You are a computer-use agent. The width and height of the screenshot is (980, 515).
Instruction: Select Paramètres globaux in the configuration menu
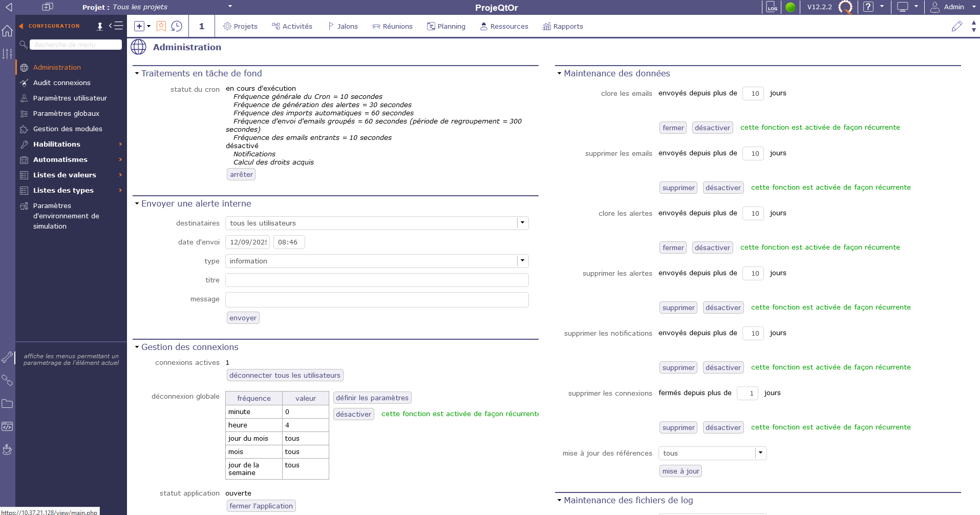[66, 113]
